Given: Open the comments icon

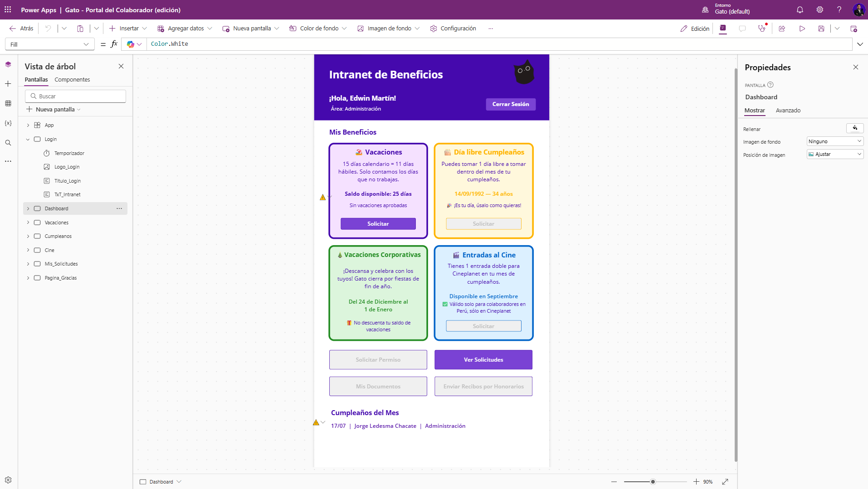Looking at the screenshot, I should pyautogui.click(x=742, y=28).
